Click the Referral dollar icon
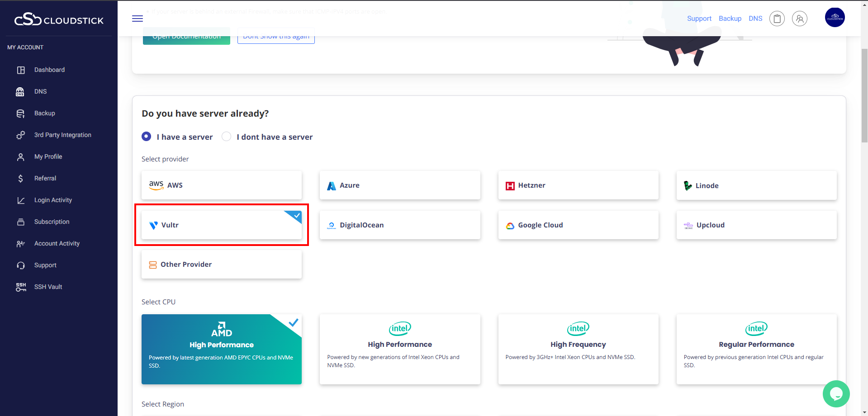This screenshot has width=868, height=416. [20, 179]
